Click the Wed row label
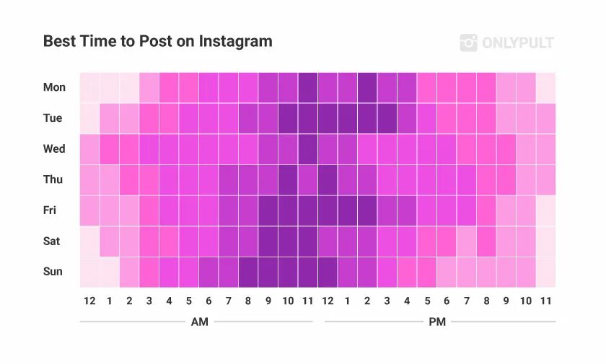Image resolution: width=606 pixels, height=364 pixels. 54,148
